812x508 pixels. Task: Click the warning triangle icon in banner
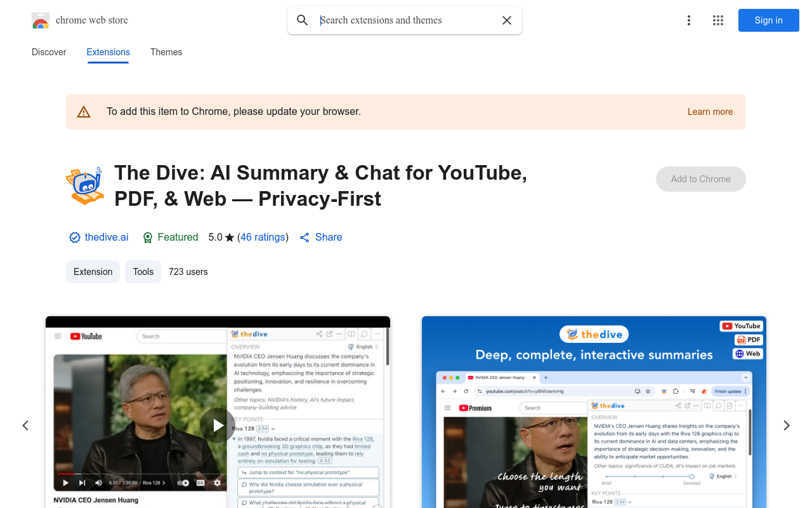[84, 112]
